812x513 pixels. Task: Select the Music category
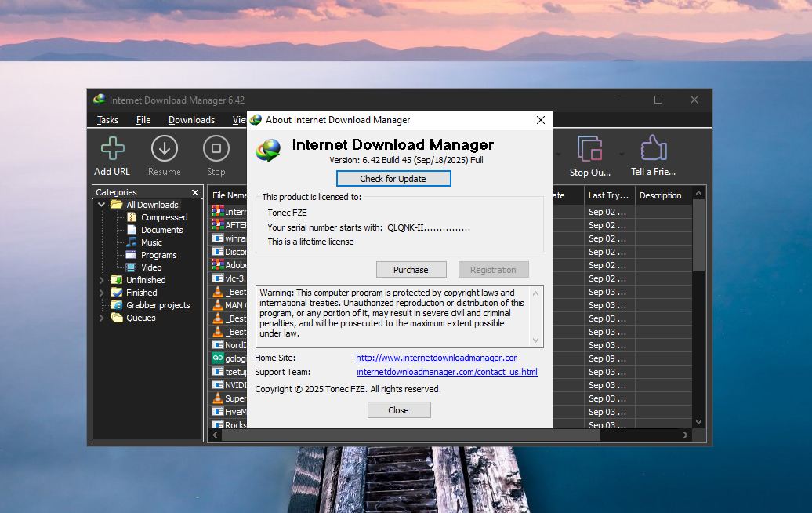[x=151, y=242]
